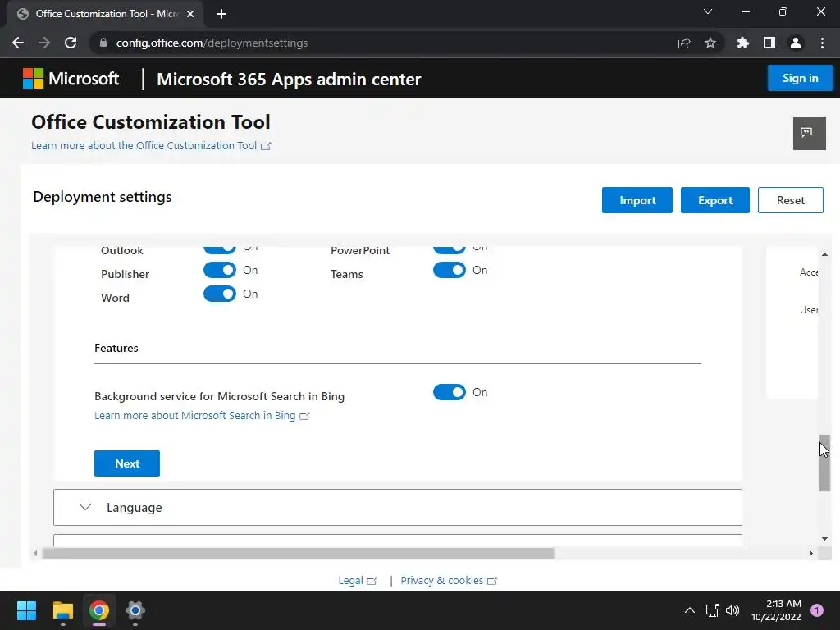The width and height of the screenshot is (840, 630).
Task: Show hidden system tray icons
Action: click(x=689, y=610)
